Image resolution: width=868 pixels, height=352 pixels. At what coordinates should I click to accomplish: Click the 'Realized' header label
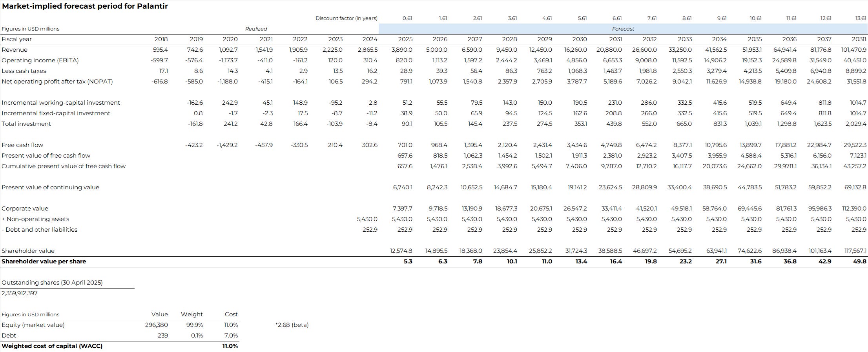pyautogui.click(x=256, y=29)
